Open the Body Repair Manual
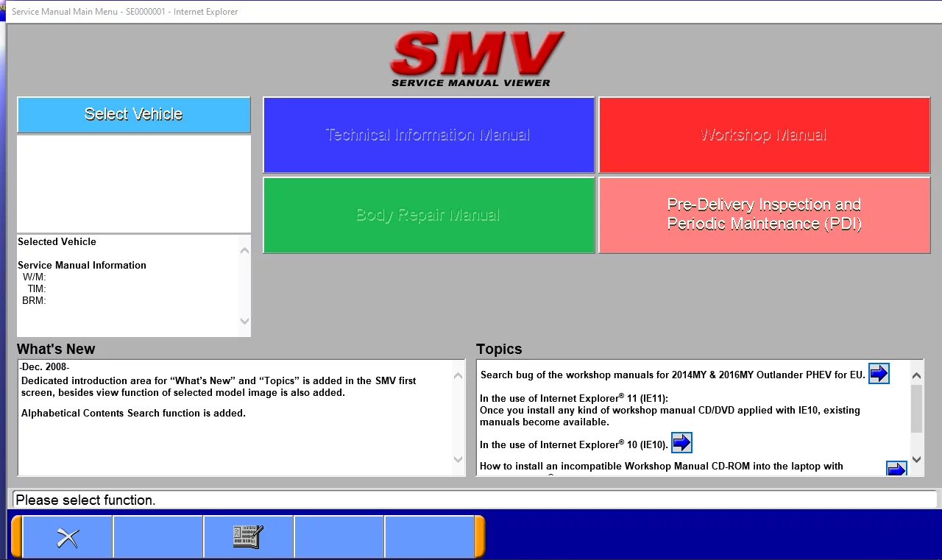 click(428, 215)
